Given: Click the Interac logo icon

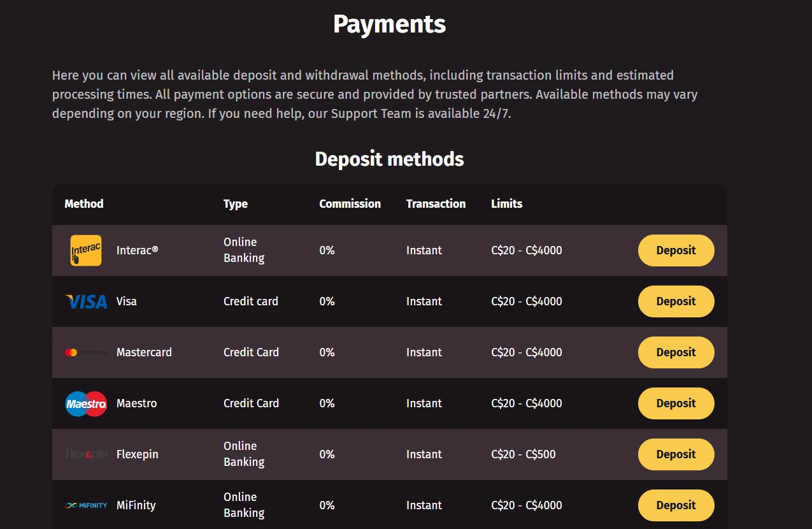Looking at the screenshot, I should [x=86, y=250].
